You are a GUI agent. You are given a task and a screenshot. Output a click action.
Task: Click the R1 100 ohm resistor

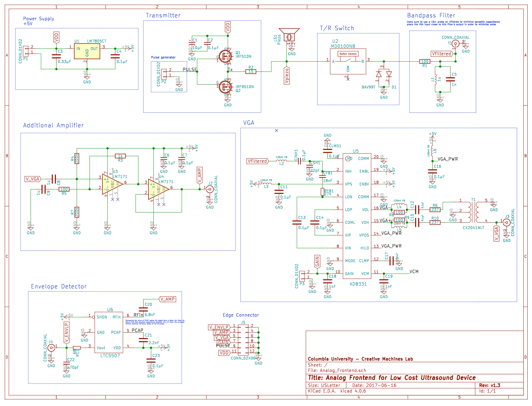coord(425,61)
